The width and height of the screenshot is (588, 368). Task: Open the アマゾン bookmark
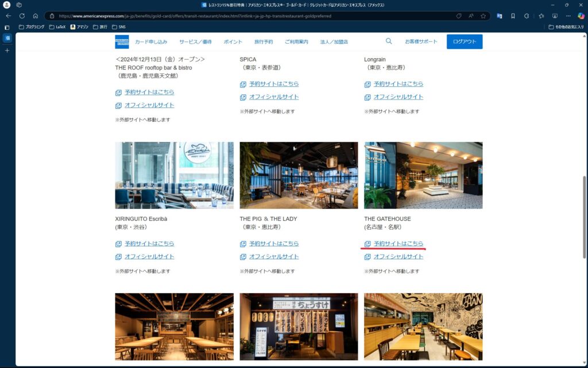(79, 27)
